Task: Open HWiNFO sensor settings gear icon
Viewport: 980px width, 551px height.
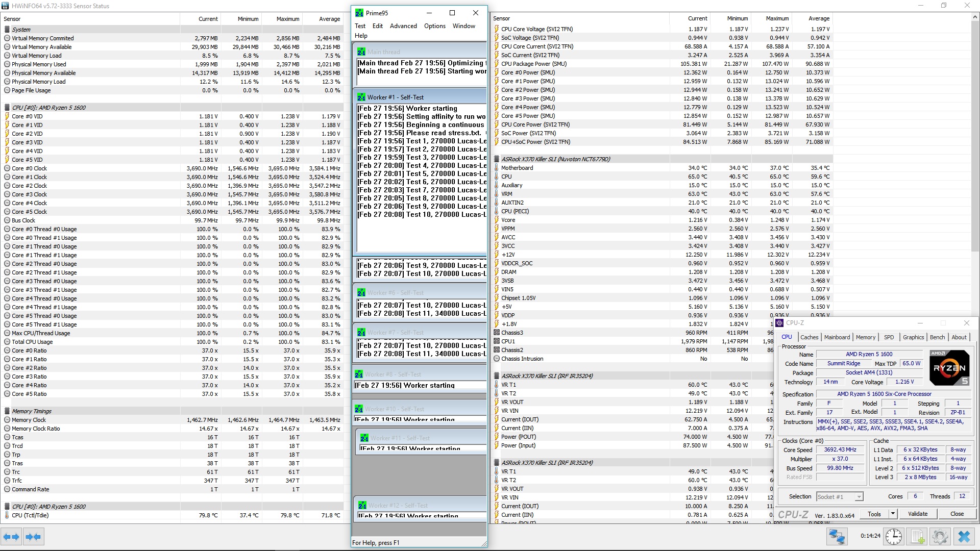Action: pos(940,536)
